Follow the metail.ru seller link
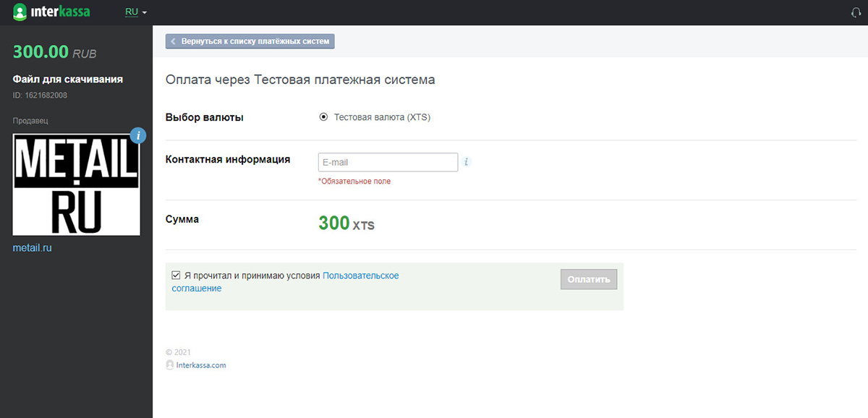868x418 pixels. click(x=33, y=248)
